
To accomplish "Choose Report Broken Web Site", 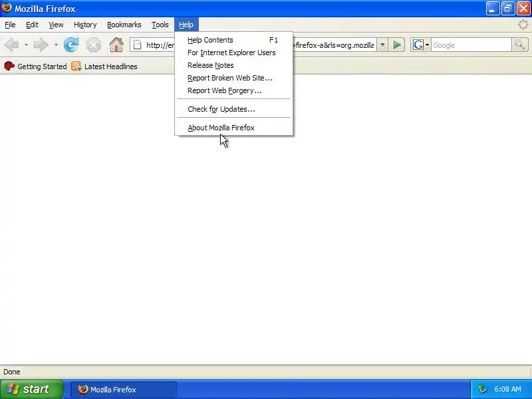I will coord(234,78).
